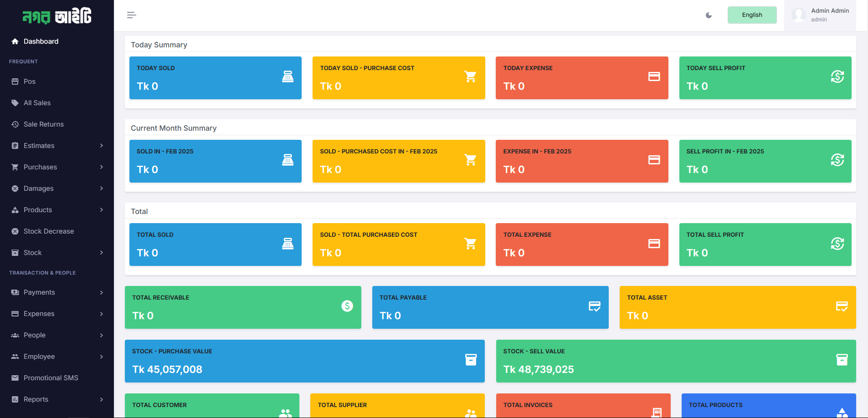This screenshot has width=868, height=418.
Task: Click the English language button
Action: pyautogui.click(x=752, y=15)
